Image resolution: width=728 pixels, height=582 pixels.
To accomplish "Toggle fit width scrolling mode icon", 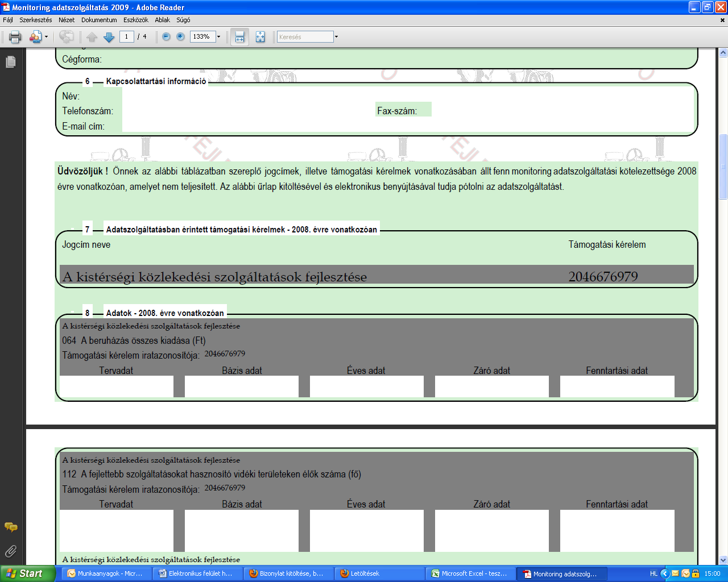I will point(239,37).
